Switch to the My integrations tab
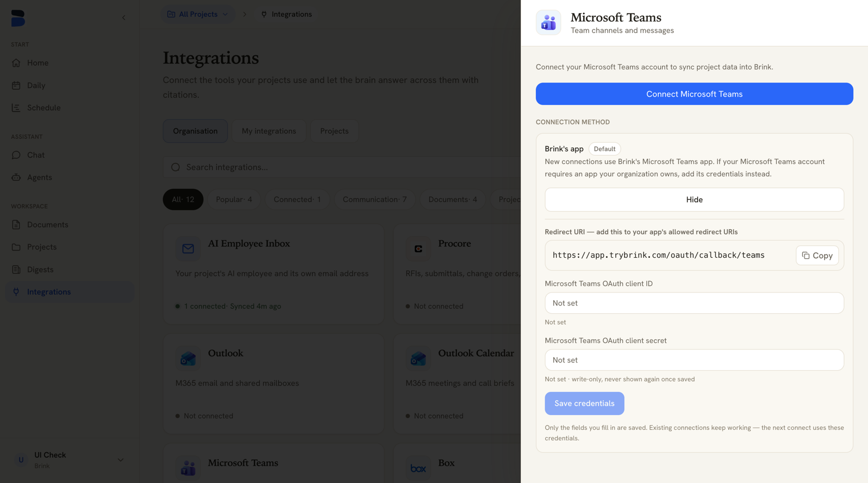This screenshot has width=868, height=483. (269, 131)
